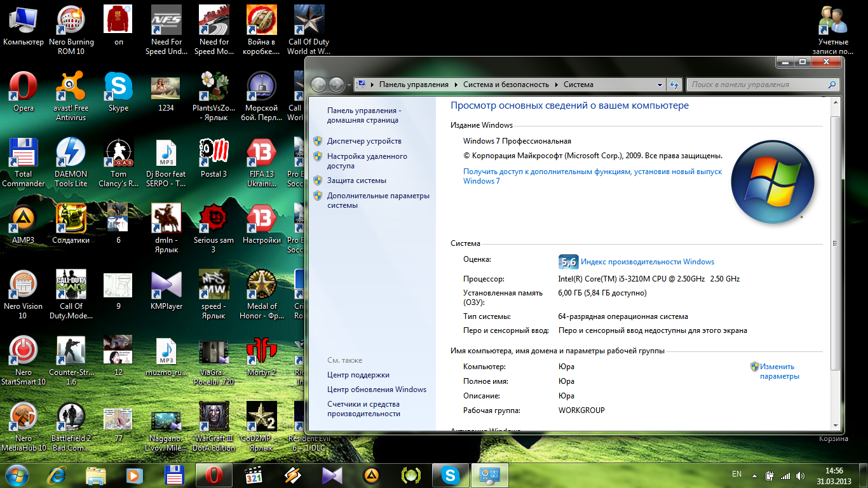Open Счетчики и средства производительности link
The height and width of the screenshot is (488, 868).
[363, 409]
